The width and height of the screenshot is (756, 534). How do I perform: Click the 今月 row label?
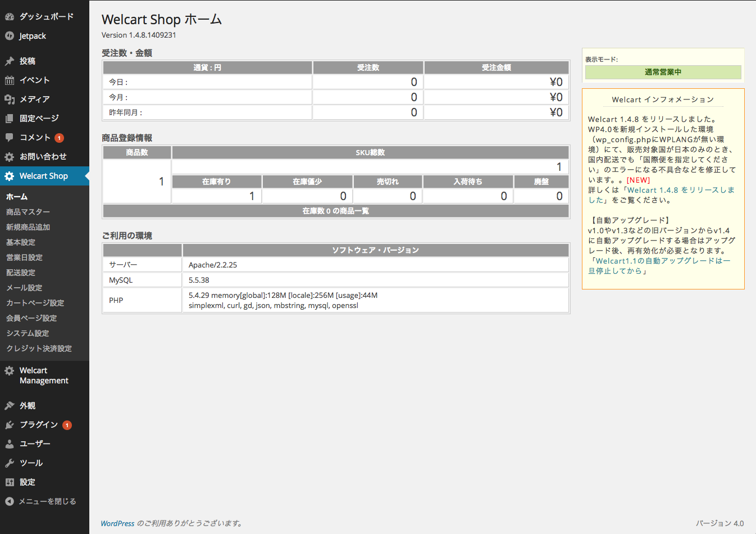point(119,97)
